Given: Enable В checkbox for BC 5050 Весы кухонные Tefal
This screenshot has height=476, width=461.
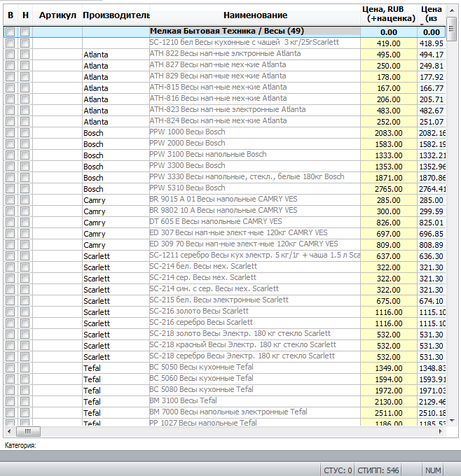Looking at the screenshot, I should [10, 368].
